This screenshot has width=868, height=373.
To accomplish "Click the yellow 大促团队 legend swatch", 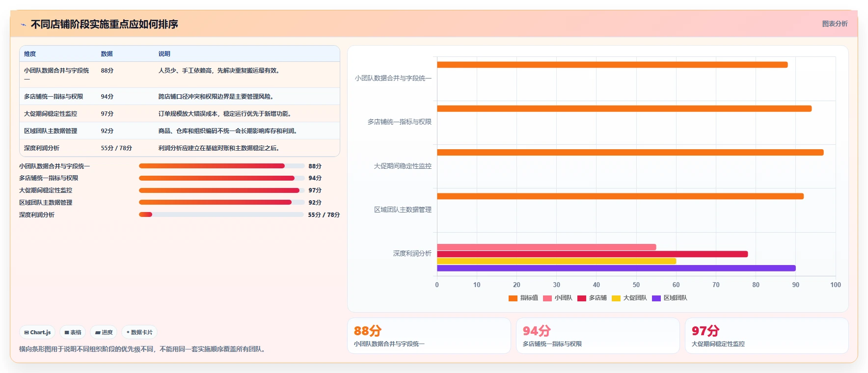I will click(x=616, y=298).
